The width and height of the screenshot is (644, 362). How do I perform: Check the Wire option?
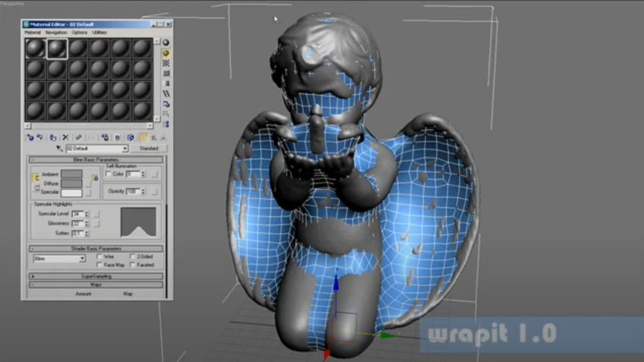pos(100,256)
